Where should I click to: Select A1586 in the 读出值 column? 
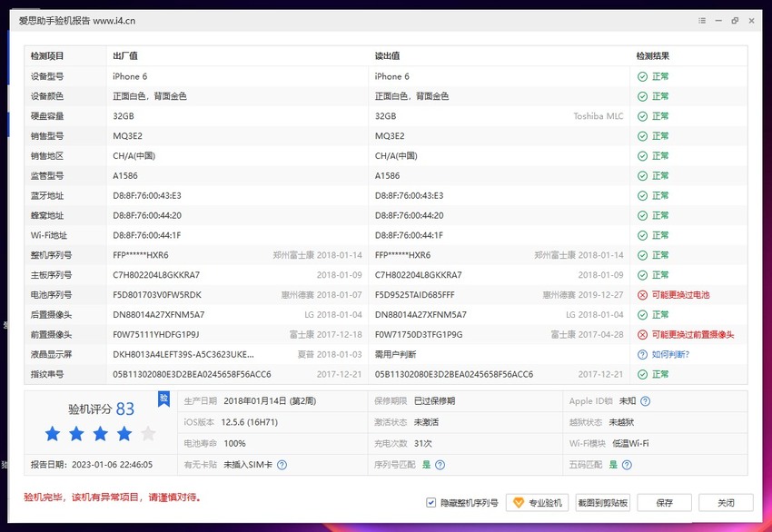(x=388, y=176)
